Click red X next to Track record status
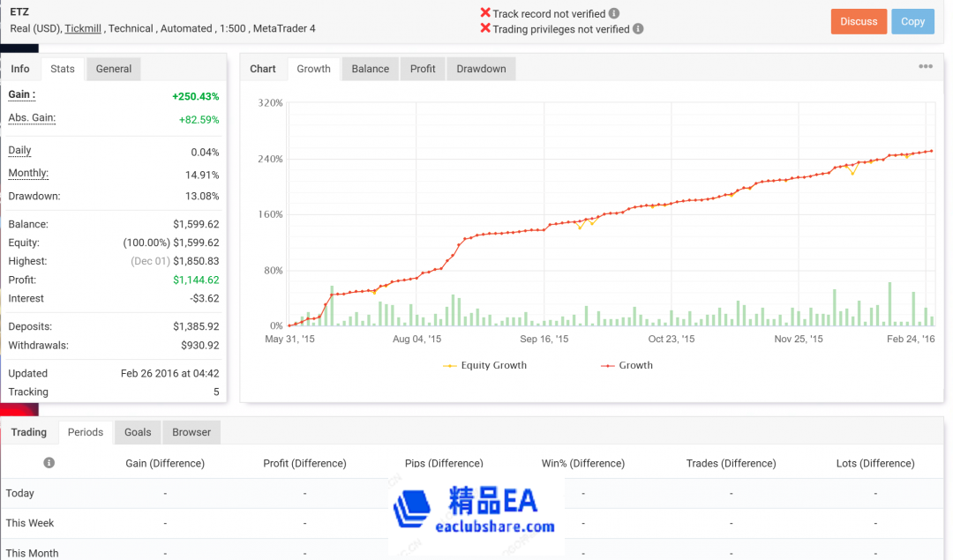The height and width of the screenshot is (560, 953). click(x=484, y=13)
